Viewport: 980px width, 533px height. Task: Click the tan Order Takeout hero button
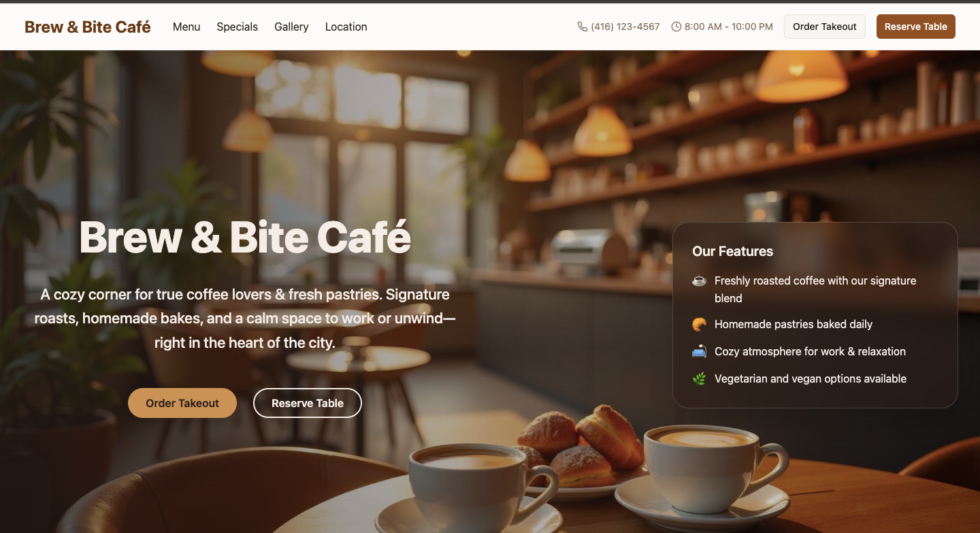(x=182, y=403)
